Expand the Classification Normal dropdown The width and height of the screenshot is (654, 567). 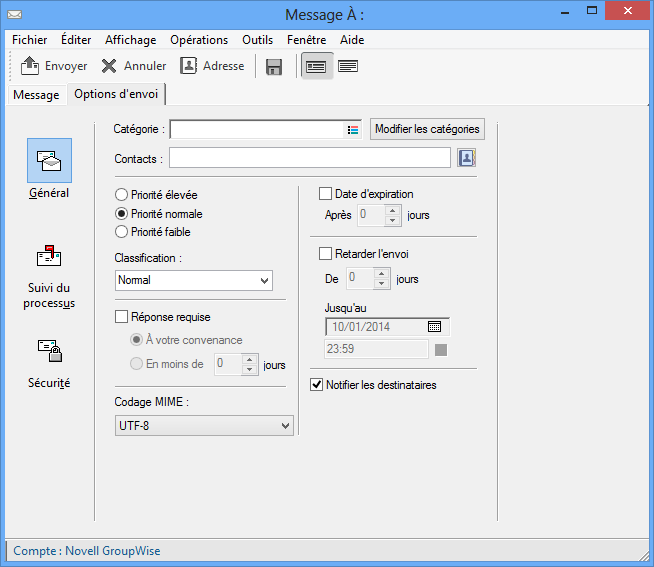pyautogui.click(x=264, y=280)
